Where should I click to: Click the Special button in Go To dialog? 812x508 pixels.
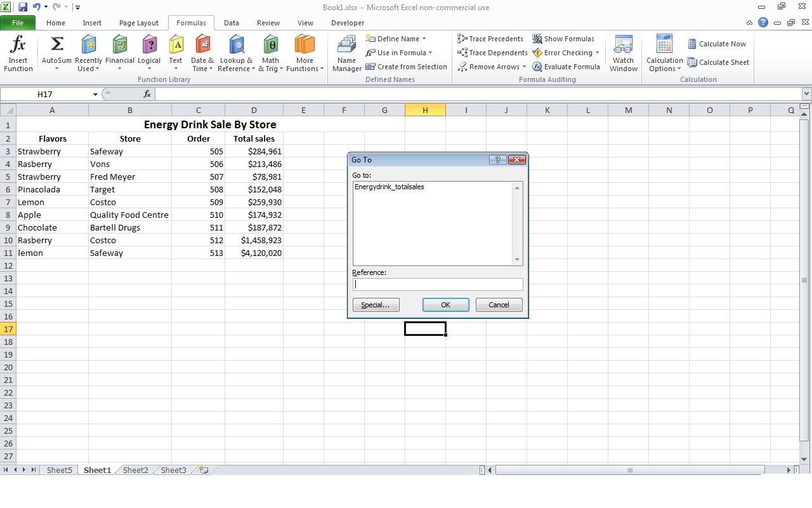tap(376, 304)
